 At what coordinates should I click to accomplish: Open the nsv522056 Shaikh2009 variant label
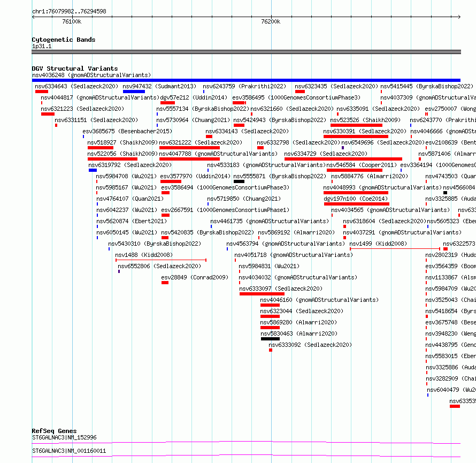pyautogui.click(x=122, y=154)
